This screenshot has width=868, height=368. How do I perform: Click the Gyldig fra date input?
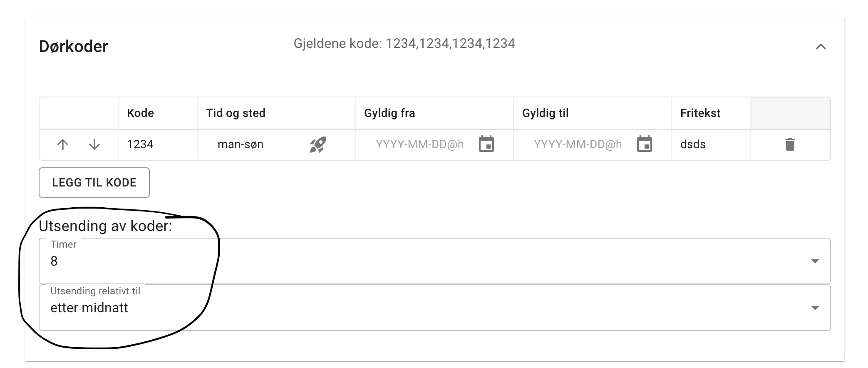(x=418, y=144)
